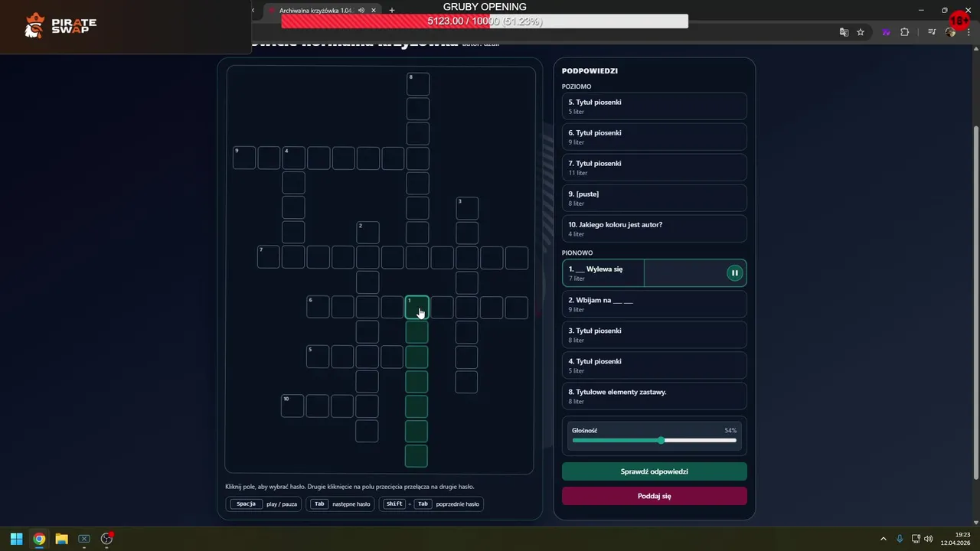
Task: Open a new browser tab
Action: [x=392, y=10]
